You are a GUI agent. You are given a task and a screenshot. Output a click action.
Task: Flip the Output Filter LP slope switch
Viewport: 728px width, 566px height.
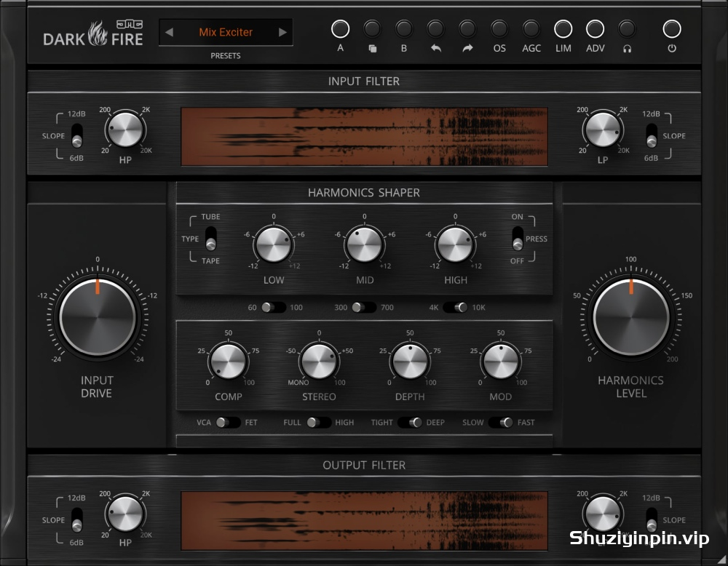tap(652, 519)
